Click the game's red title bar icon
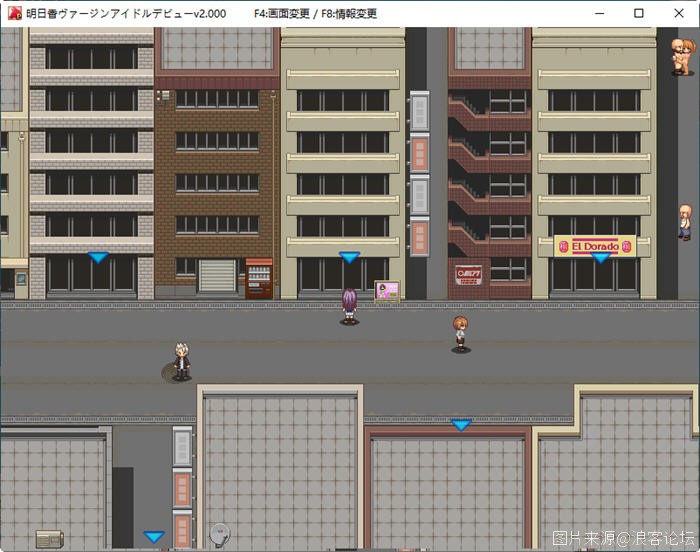The image size is (700, 552). click(13, 14)
